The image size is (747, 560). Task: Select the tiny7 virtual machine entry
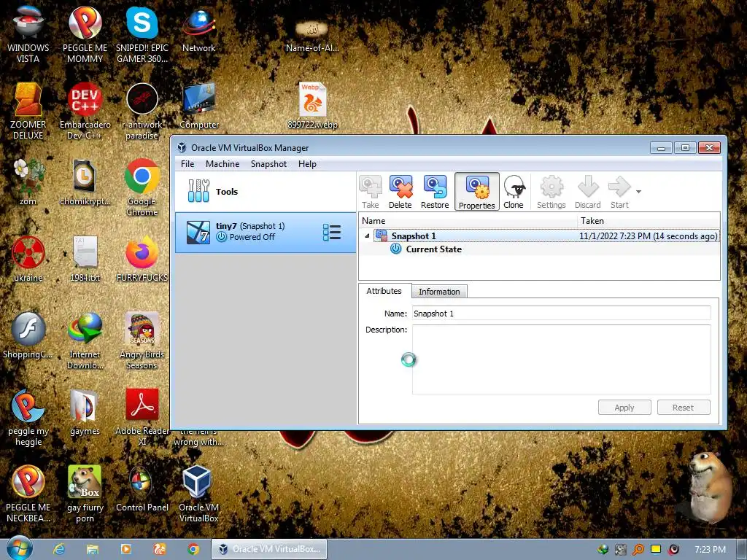(x=266, y=233)
